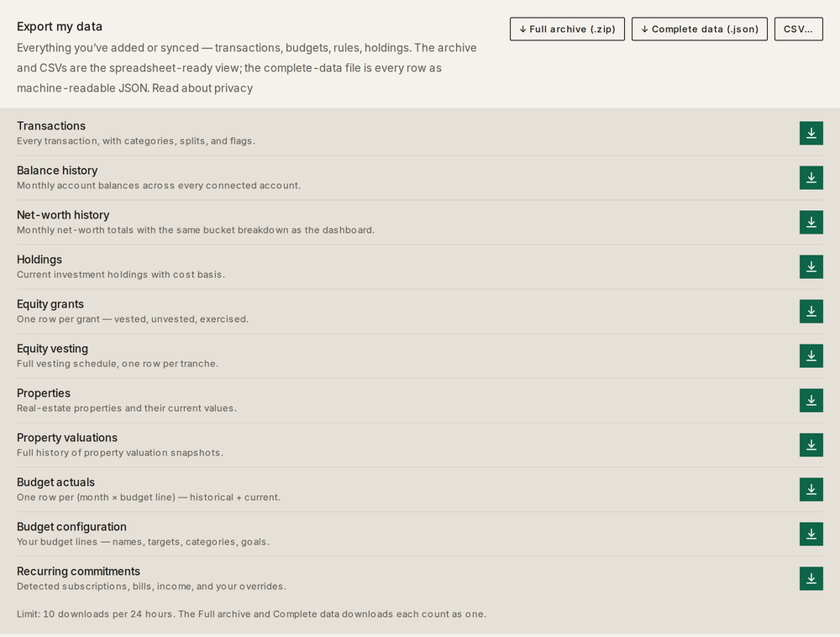This screenshot has height=637, width=840.
Task: Select the Transactions row title
Action: (x=51, y=126)
